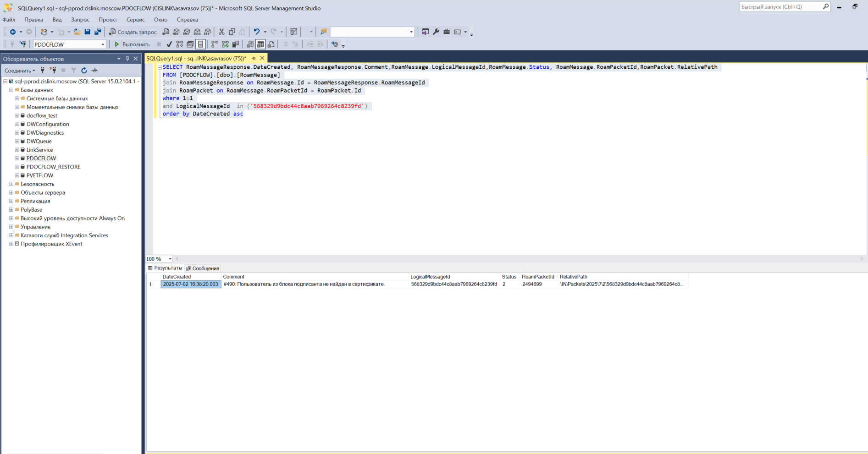Viewport: 868px width, 454px height.
Task: Select the LinkService database
Action: (x=39, y=150)
